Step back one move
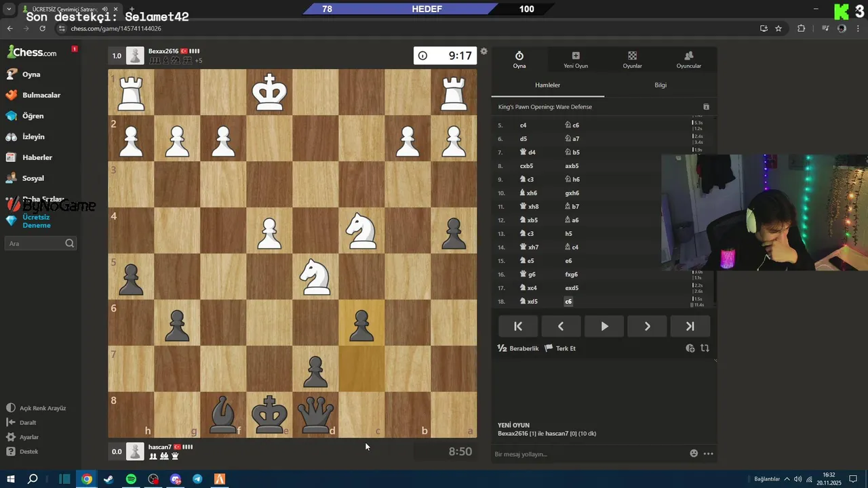The height and width of the screenshot is (488, 868). pos(561,326)
